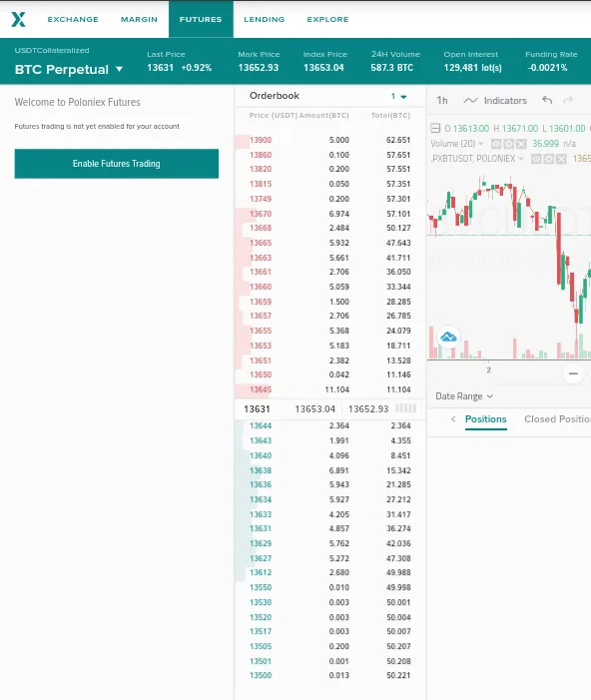The width and height of the screenshot is (591, 700).
Task: Select the ask row at 13645
Action: [329, 389]
